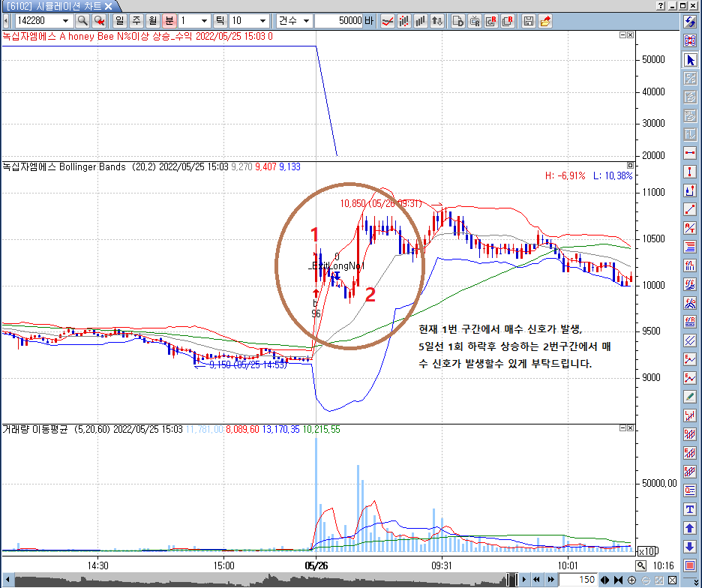The width and height of the screenshot is (702, 588).
Task: Click the stock search magnifier icon
Action: [82, 21]
